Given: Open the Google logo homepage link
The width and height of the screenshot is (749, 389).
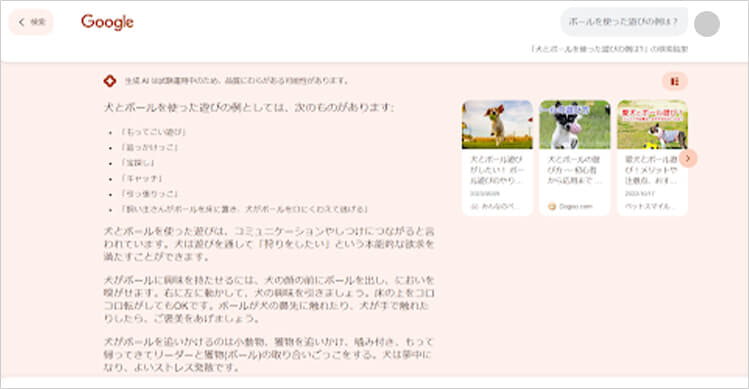Looking at the screenshot, I should [x=107, y=22].
